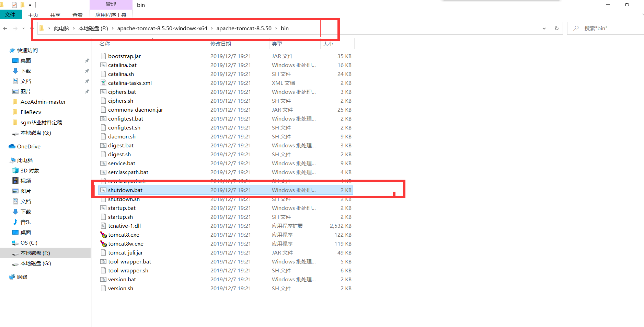Open the sgm毕业材料定稿 folder in sidebar
The width and height of the screenshot is (644, 327).
[x=41, y=122]
